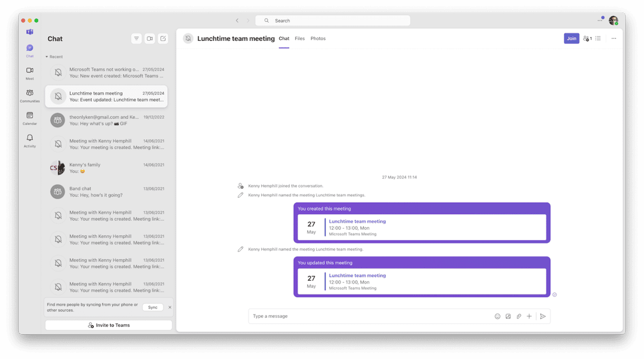Open the Chat section in sidebar

tap(30, 50)
